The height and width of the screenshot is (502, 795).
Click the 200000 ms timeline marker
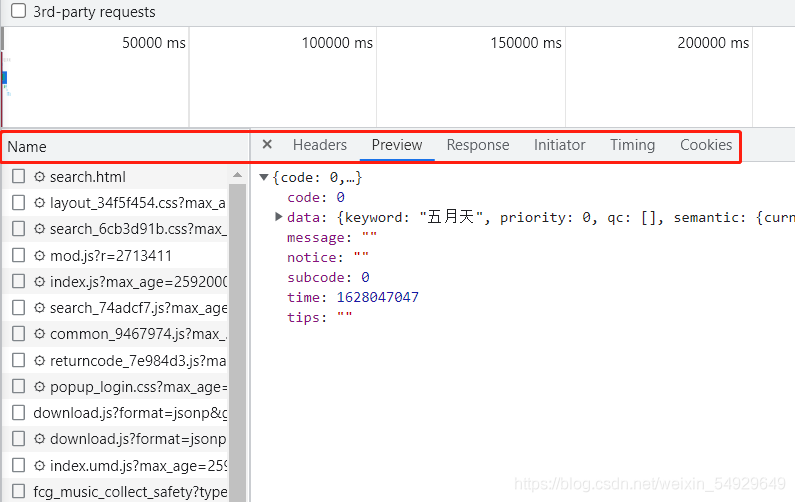[713, 43]
